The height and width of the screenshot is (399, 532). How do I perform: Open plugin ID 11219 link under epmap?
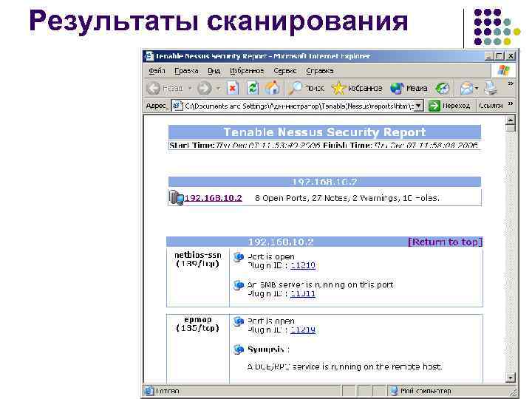[303, 330]
